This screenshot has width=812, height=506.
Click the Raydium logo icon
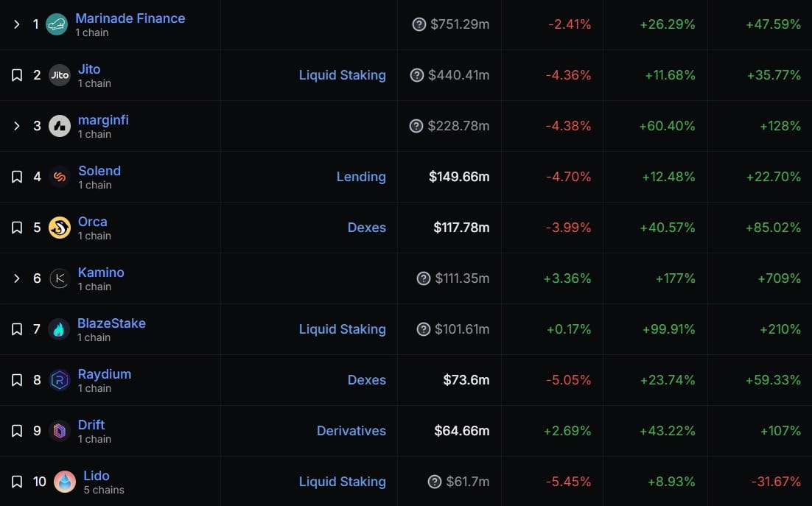coord(60,380)
